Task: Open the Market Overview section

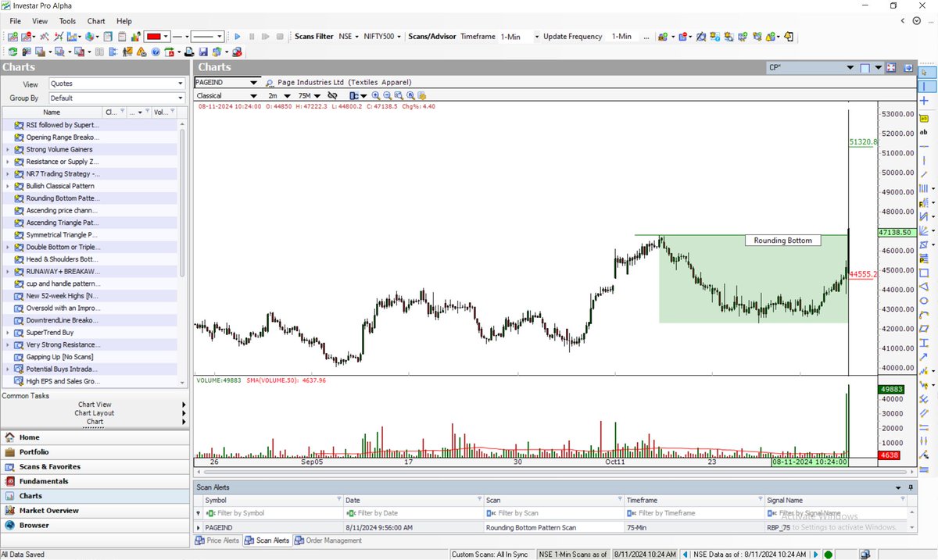Action: click(95, 510)
